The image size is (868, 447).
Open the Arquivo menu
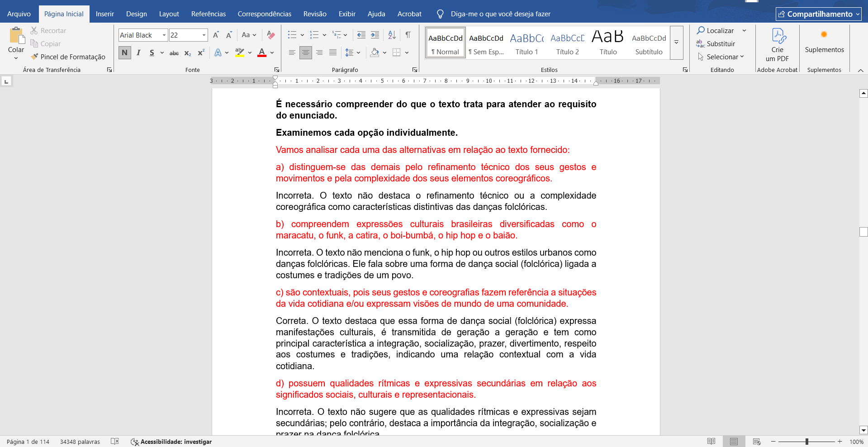pos(19,14)
